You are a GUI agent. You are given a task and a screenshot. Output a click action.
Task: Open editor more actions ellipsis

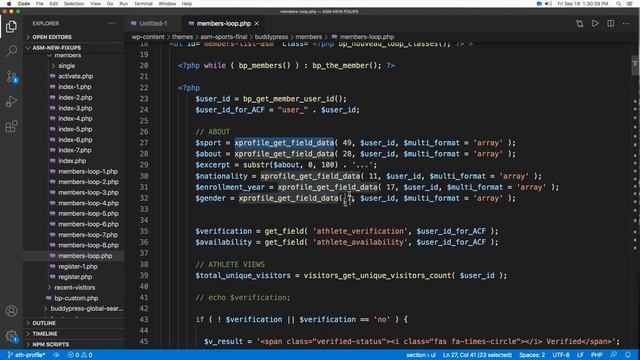[626, 24]
